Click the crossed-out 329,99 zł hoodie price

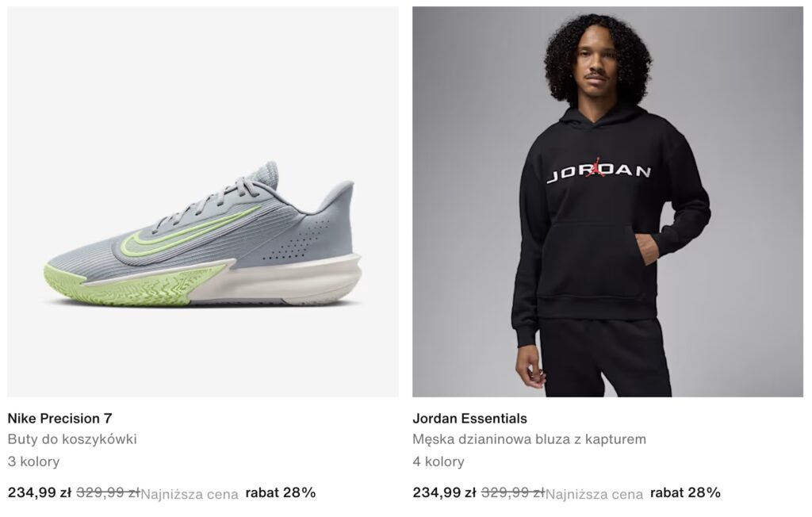click(x=513, y=492)
